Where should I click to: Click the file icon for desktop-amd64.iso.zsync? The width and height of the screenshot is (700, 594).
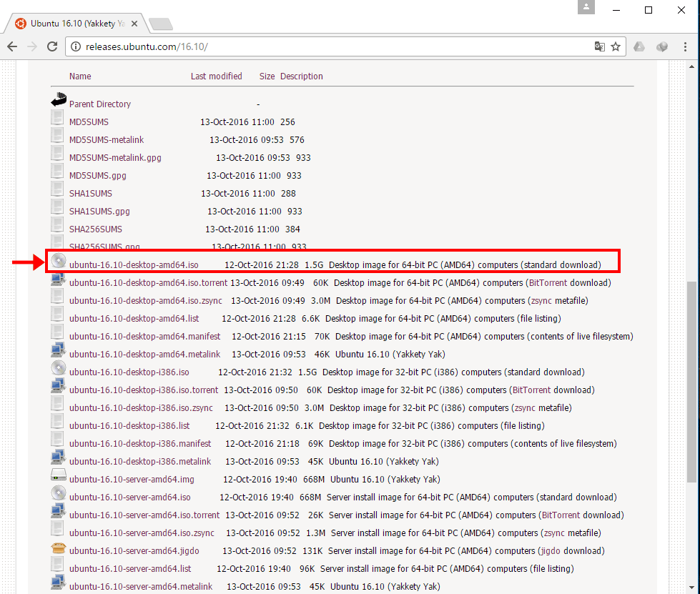tap(57, 296)
